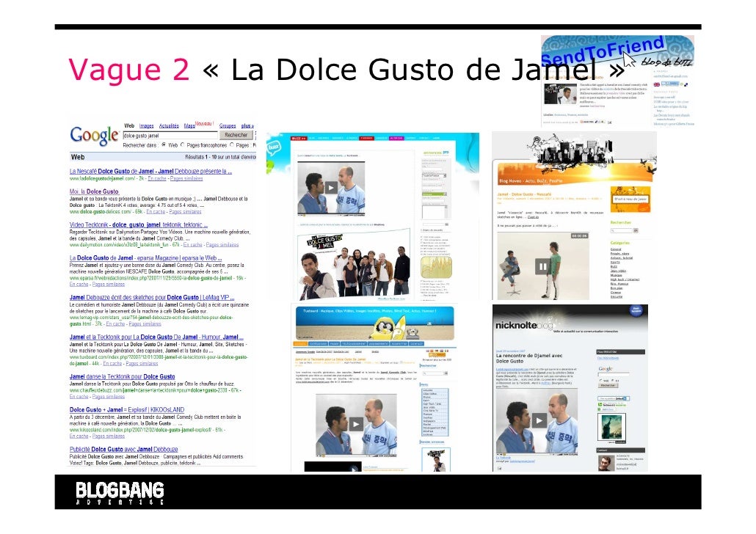
Task: Click the small thumbnail at bottom of Tuxboard sidebar
Action: click(x=436, y=459)
